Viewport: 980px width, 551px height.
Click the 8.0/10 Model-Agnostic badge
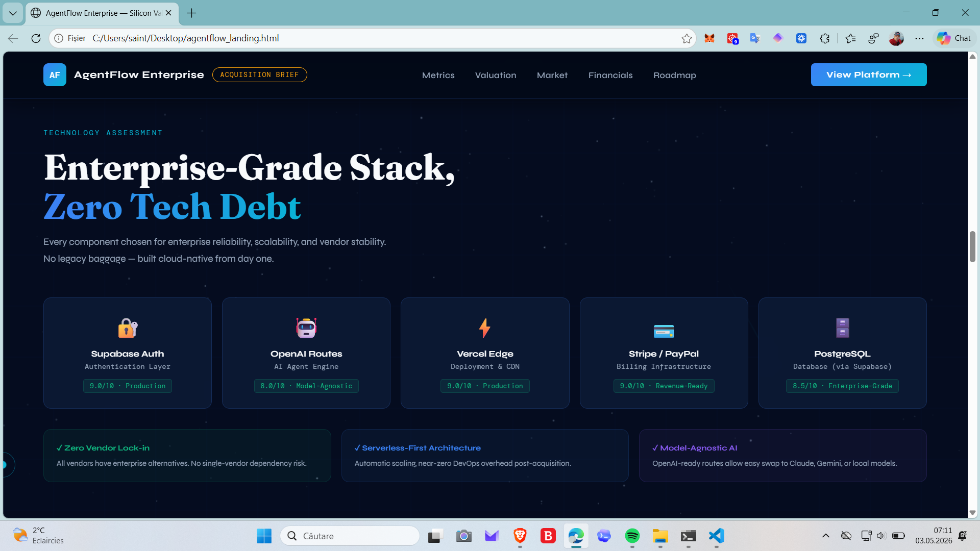(x=306, y=386)
